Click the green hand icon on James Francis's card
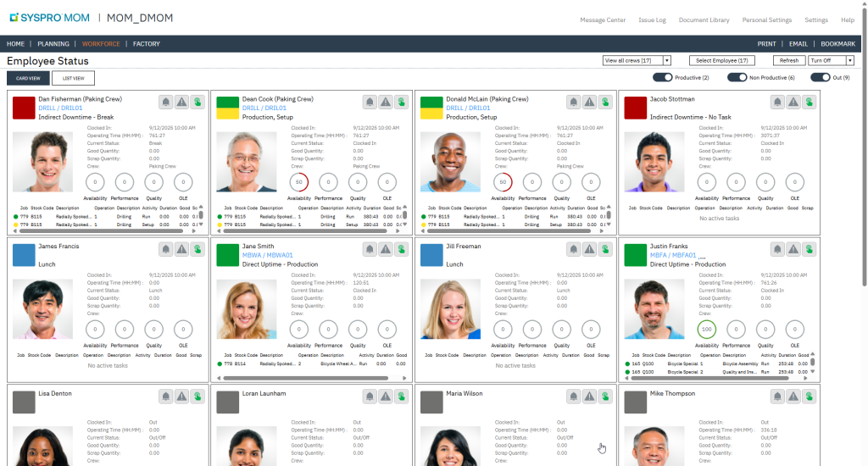Viewport: 868px width, 466px height. coord(198,249)
